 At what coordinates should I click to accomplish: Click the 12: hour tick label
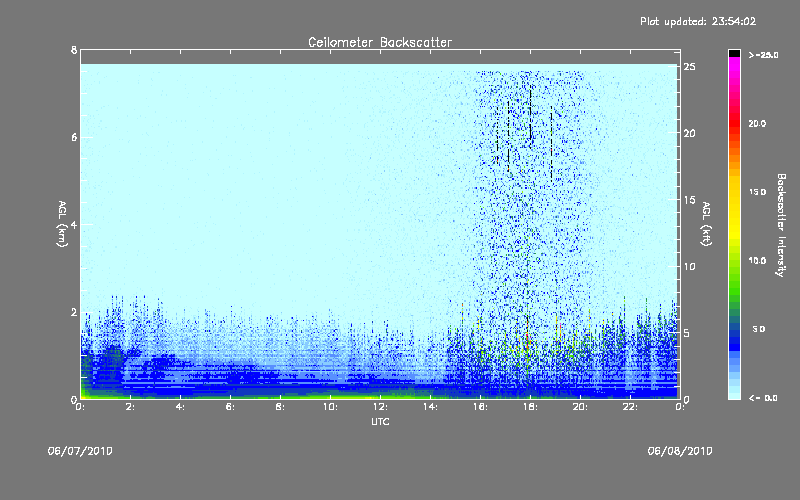click(380, 407)
